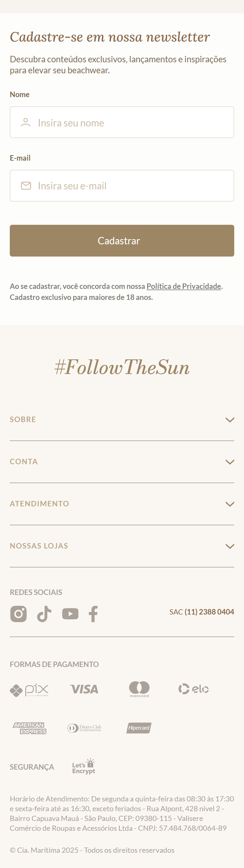Open the Política de Privacidade link
The height and width of the screenshot is (868, 244).
pyautogui.click(x=184, y=286)
